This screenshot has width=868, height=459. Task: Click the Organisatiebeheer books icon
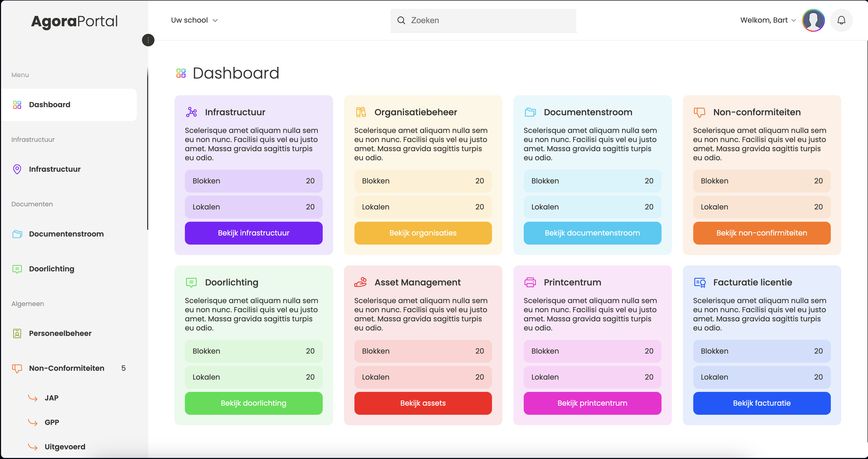point(361,112)
